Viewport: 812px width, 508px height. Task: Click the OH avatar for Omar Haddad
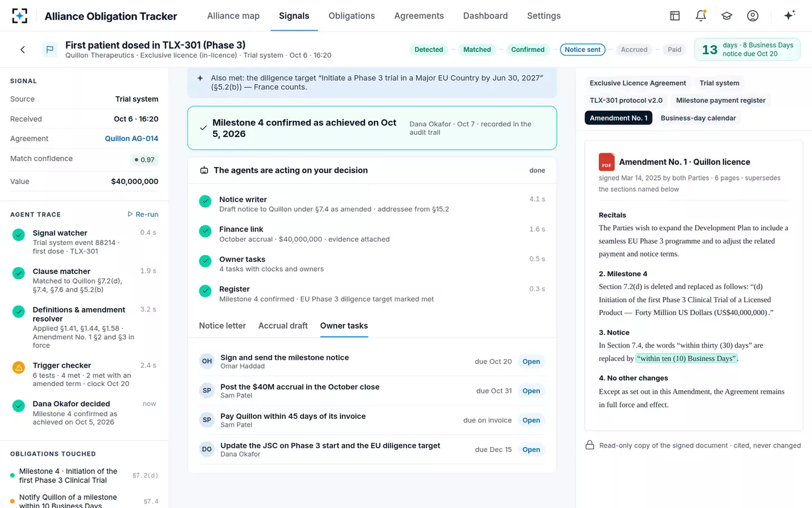point(207,361)
